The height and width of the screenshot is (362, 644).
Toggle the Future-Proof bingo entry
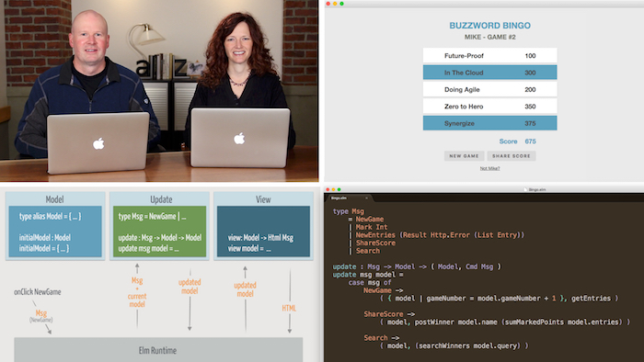tap(490, 55)
